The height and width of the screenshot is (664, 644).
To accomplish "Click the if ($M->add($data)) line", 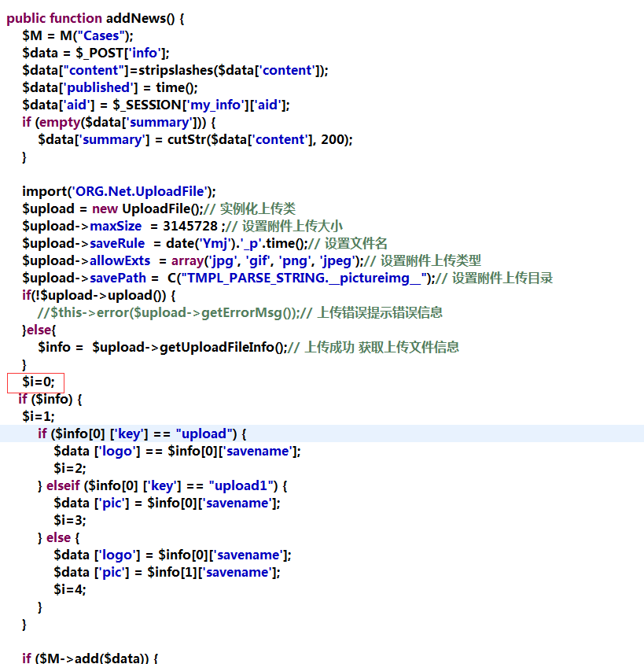I will (x=90, y=657).
